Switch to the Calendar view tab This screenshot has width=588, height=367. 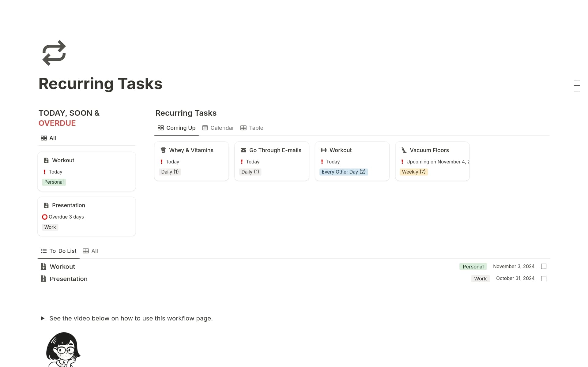pyautogui.click(x=218, y=128)
